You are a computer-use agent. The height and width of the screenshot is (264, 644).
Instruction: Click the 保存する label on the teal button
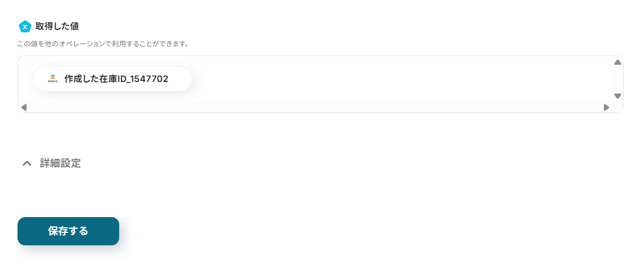68,231
